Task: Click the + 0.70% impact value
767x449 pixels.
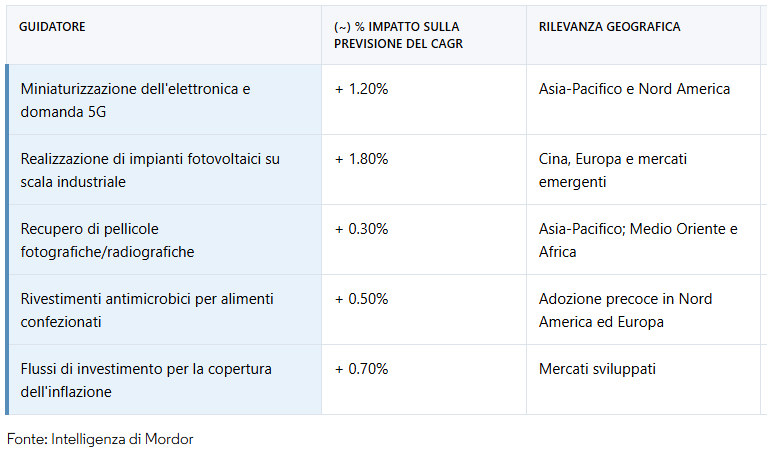Action: (x=361, y=369)
